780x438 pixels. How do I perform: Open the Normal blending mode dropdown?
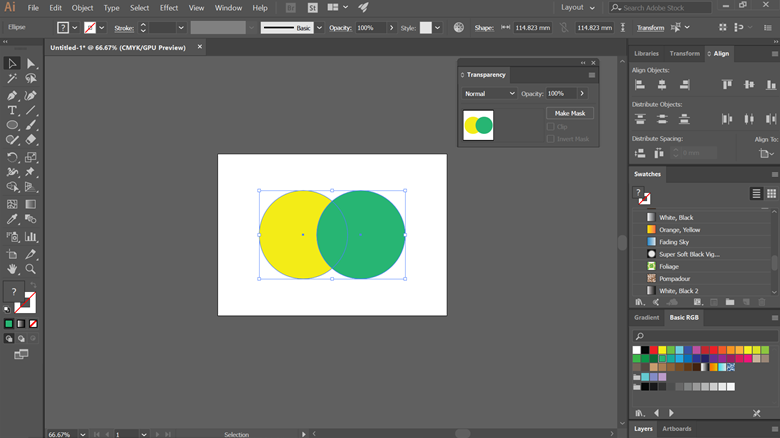489,93
